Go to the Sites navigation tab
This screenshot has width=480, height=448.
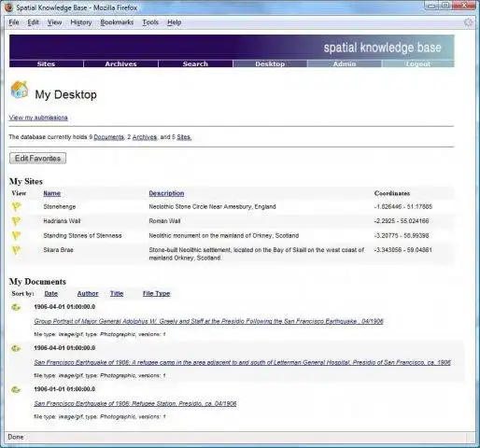46,63
